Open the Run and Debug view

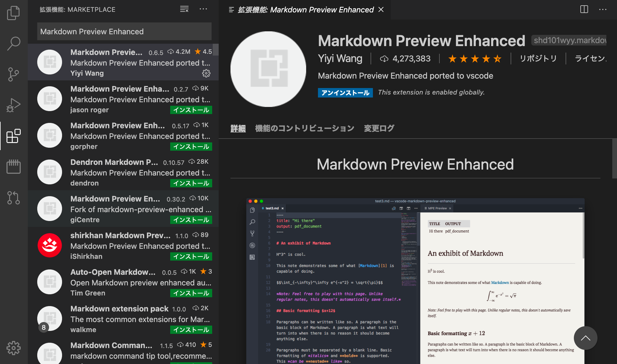click(x=14, y=105)
